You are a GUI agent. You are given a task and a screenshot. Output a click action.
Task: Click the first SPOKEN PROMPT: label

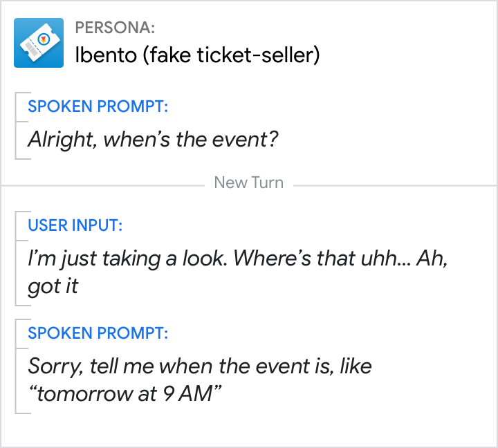(x=98, y=107)
